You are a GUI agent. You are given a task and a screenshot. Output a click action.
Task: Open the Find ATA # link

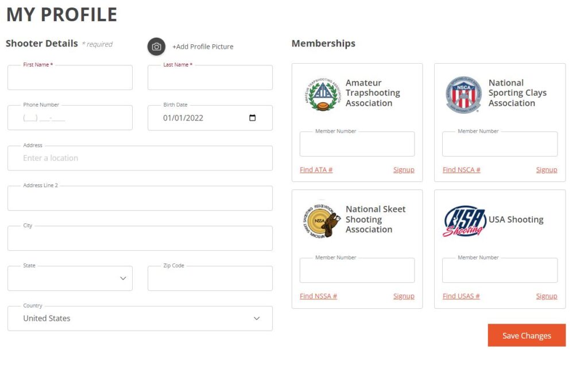click(x=316, y=170)
